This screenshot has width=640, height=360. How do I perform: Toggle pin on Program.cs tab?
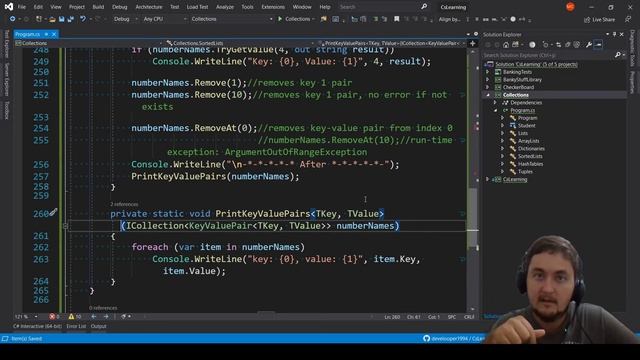click(x=46, y=34)
